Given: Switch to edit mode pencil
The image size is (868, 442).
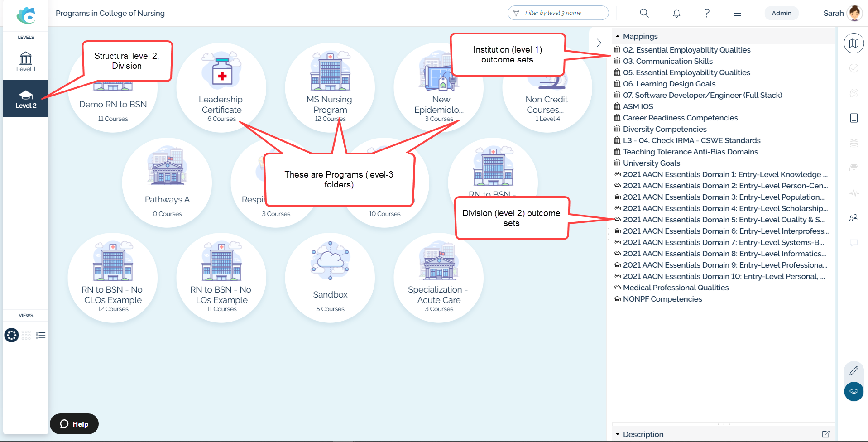Looking at the screenshot, I should coord(854,371).
